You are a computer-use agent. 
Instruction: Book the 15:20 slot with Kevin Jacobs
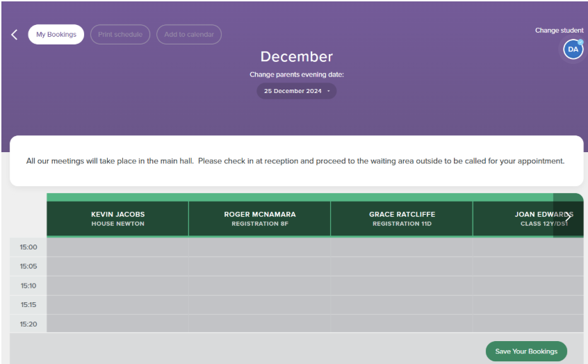[117, 324]
